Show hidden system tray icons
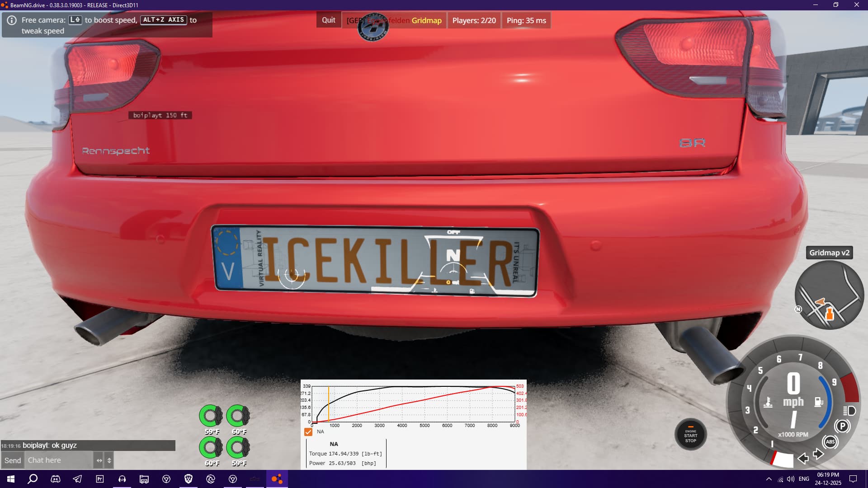 769,479
